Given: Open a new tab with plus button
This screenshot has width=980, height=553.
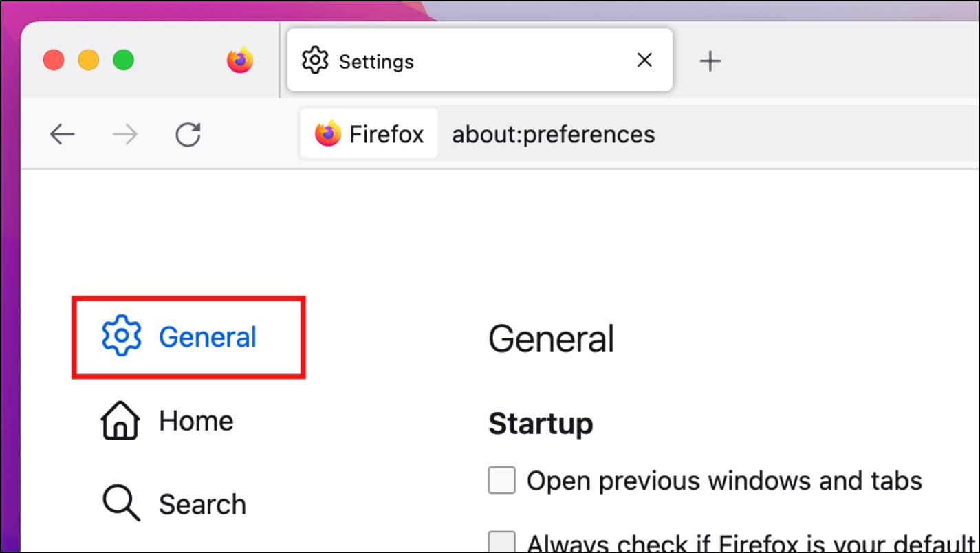Looking at the screenshot, I should coord(710,61).
